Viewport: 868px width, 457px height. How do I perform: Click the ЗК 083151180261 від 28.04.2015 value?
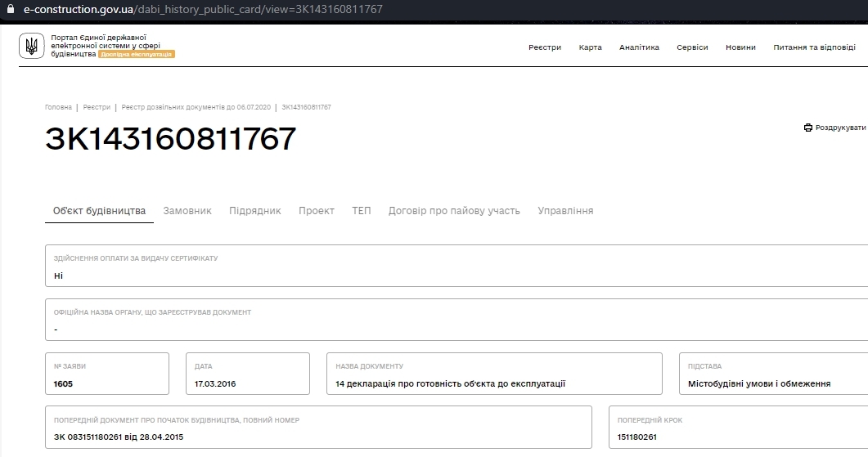point(119,437)
